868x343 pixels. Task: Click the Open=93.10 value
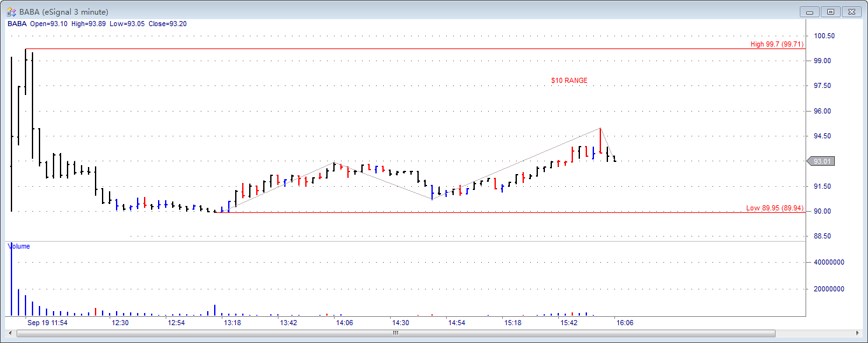[48, 24]
